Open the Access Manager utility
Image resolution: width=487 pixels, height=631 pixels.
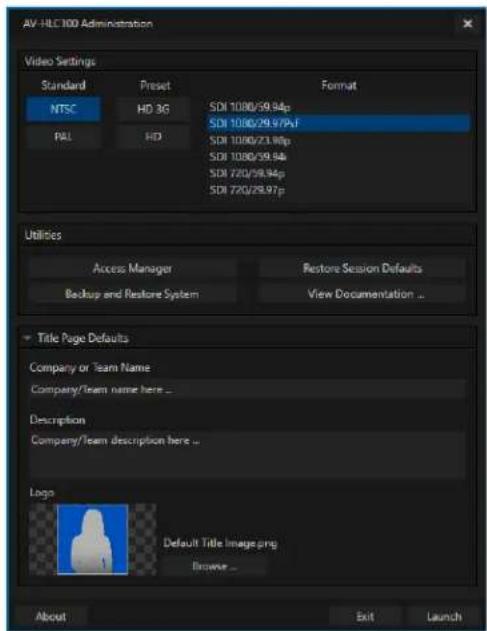(132, 268)
